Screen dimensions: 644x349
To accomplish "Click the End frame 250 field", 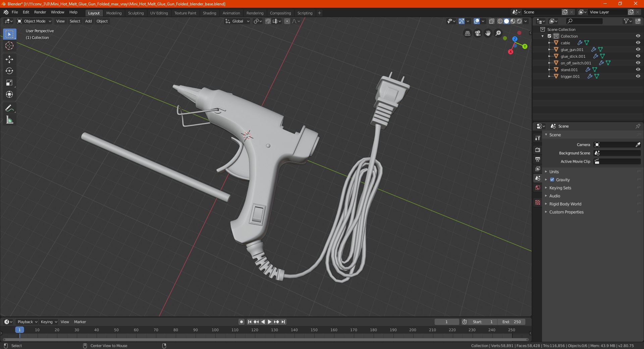I will tap(512, 322).
